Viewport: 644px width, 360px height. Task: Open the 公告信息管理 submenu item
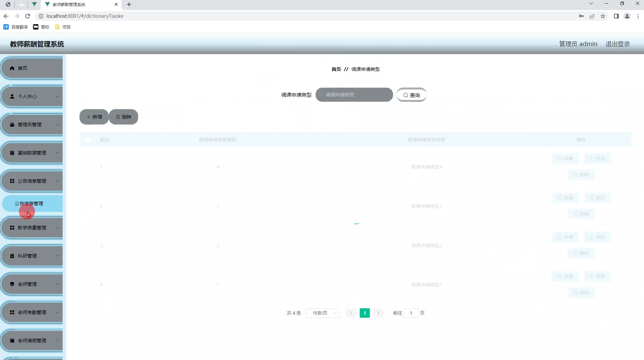pos(33,204)
